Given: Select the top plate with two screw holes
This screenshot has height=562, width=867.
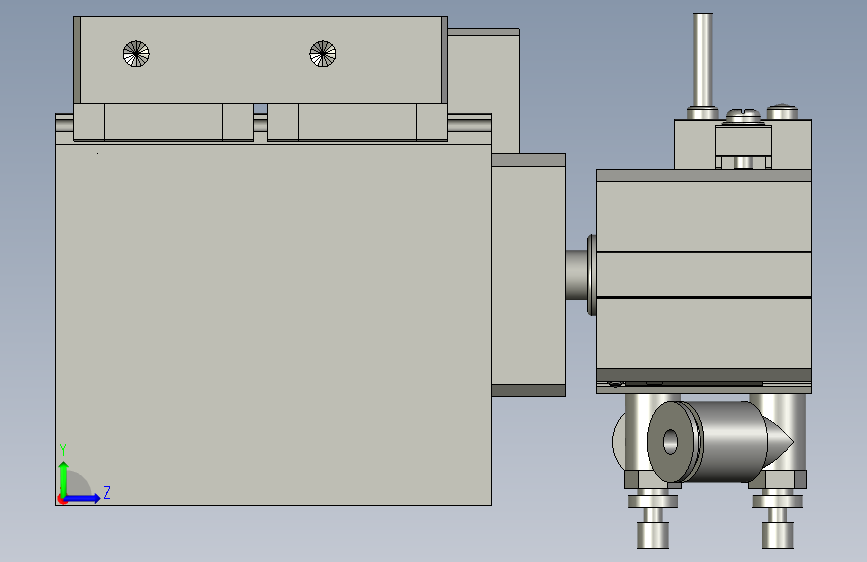Looking at the screenshot, I should tap(261, 60).
